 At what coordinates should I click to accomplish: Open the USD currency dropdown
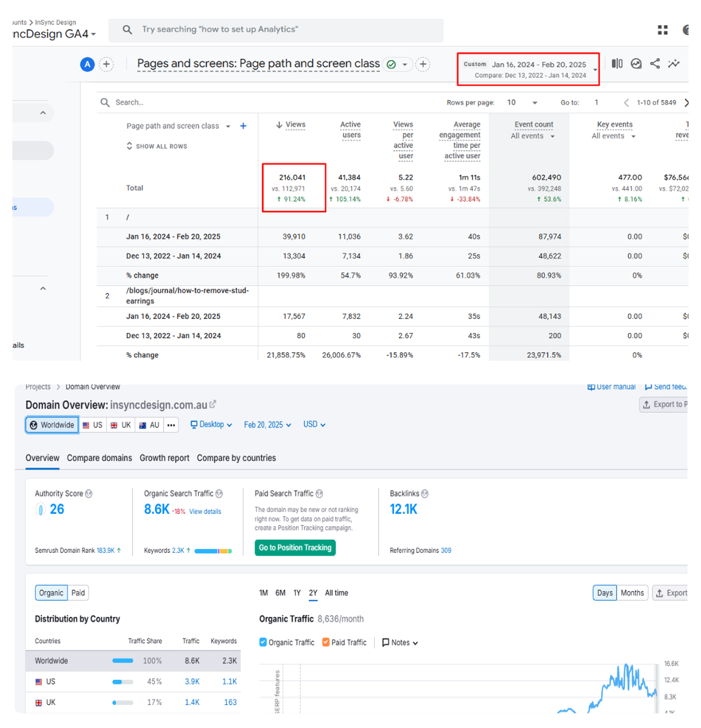pos(314,425)
